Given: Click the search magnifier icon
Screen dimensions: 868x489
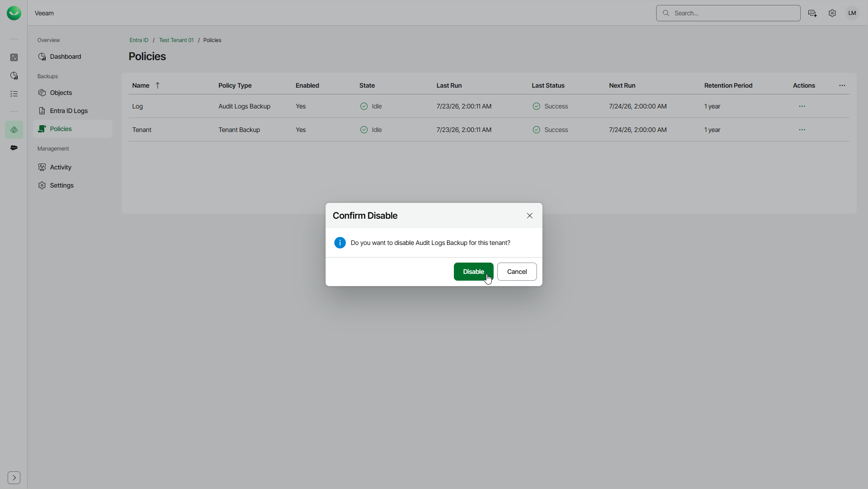Looking at the screenshot, I should (x=666, y=13).
